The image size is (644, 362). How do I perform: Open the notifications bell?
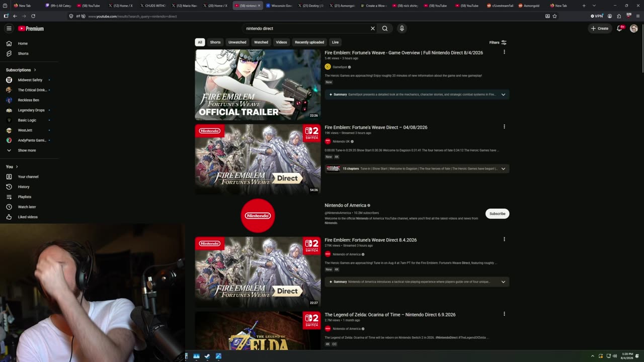pos(620,29)
